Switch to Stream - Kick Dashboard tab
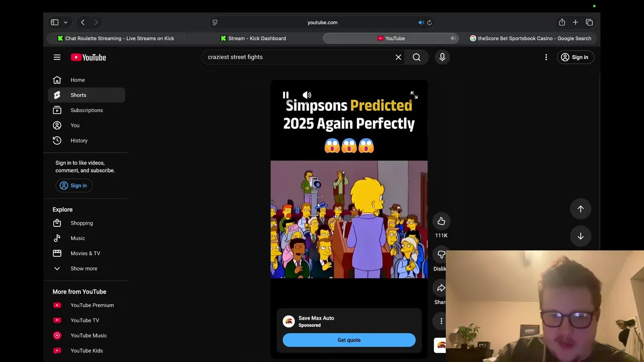Screen dimensions: 644x362 [x=254, y=38]
